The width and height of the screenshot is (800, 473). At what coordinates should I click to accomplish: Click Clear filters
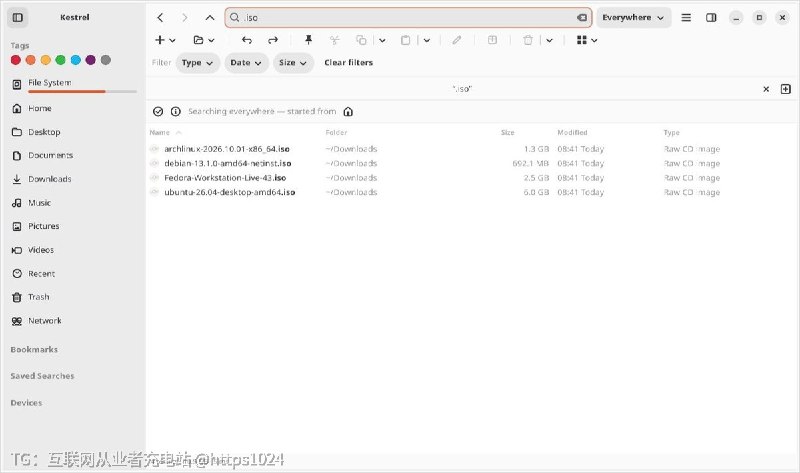click(348, 62)
